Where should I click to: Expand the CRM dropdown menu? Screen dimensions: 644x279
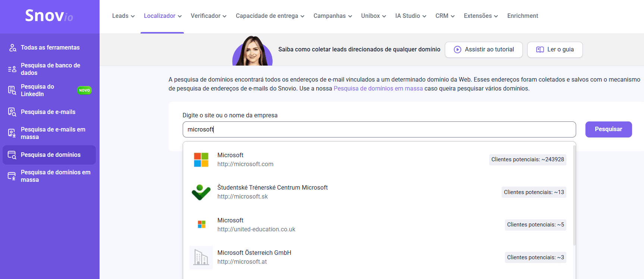[445, 16]
